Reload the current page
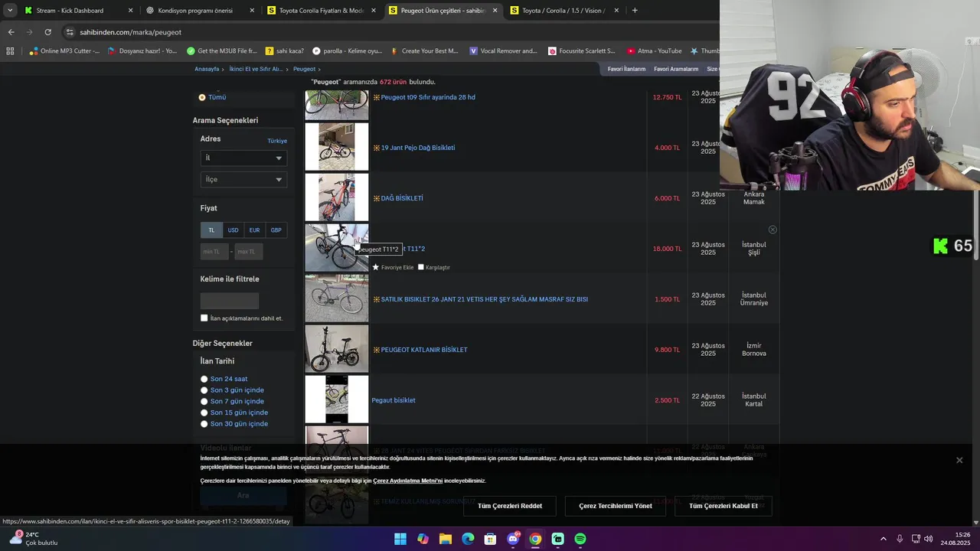 point(47,32)
